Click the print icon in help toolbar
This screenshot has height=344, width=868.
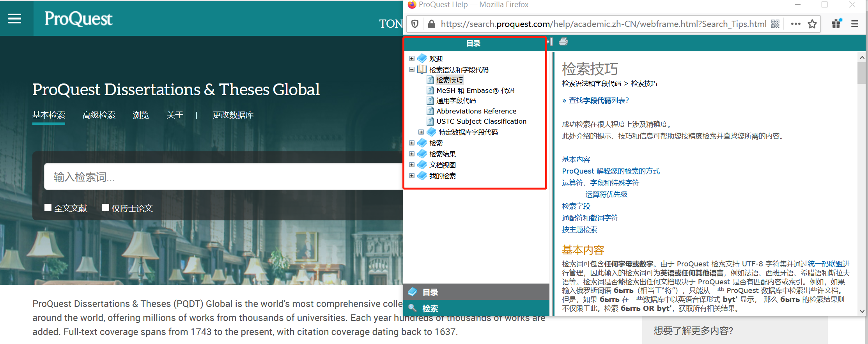tap(563, 41)
